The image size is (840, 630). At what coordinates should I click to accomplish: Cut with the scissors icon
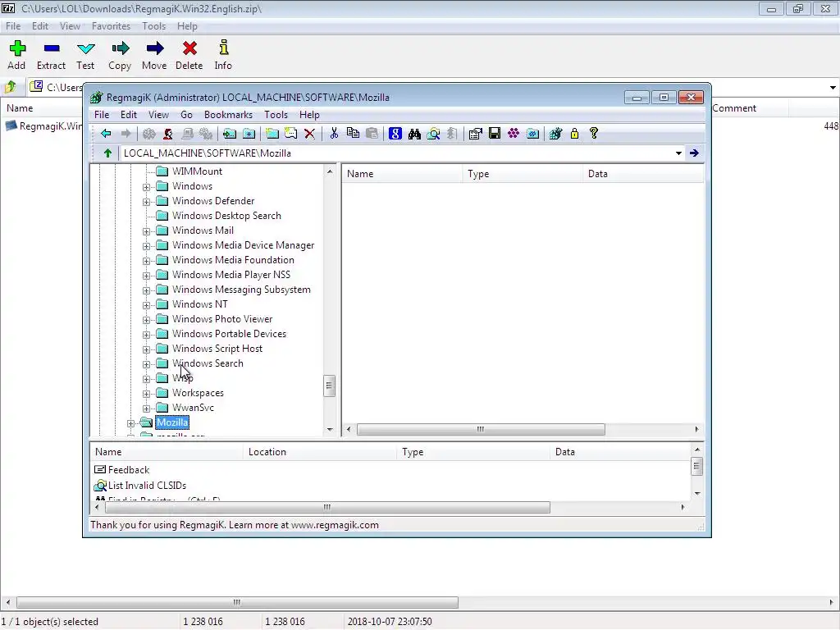coord(335,134)
